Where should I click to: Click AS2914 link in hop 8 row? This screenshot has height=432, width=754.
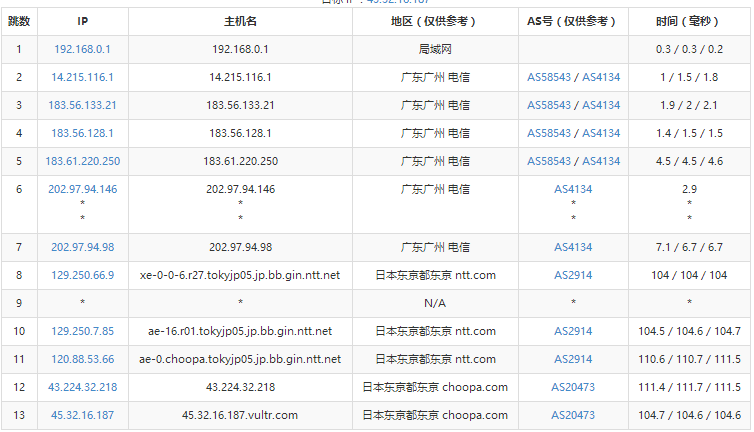point(573,275)
